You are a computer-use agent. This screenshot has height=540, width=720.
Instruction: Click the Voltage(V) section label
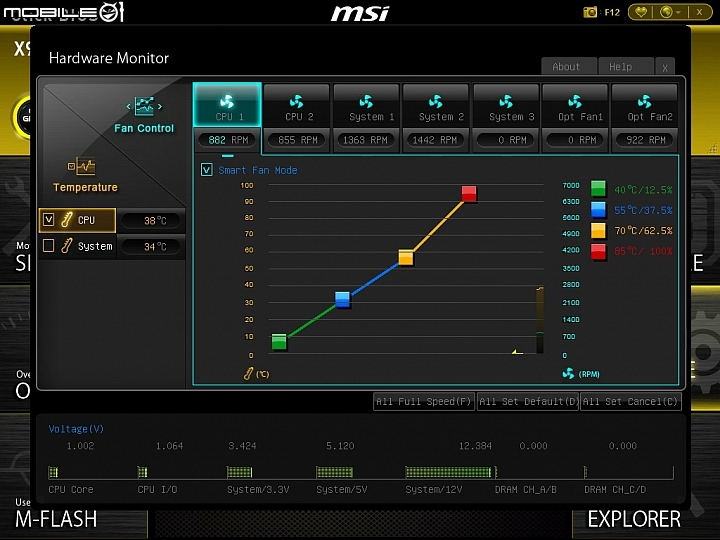click(x=76, y=429)
